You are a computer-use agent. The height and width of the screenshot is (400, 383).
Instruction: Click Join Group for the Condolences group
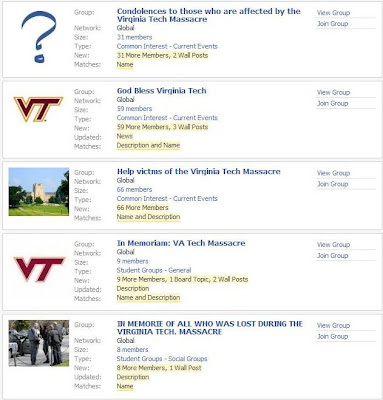click(x=332, y=24)
